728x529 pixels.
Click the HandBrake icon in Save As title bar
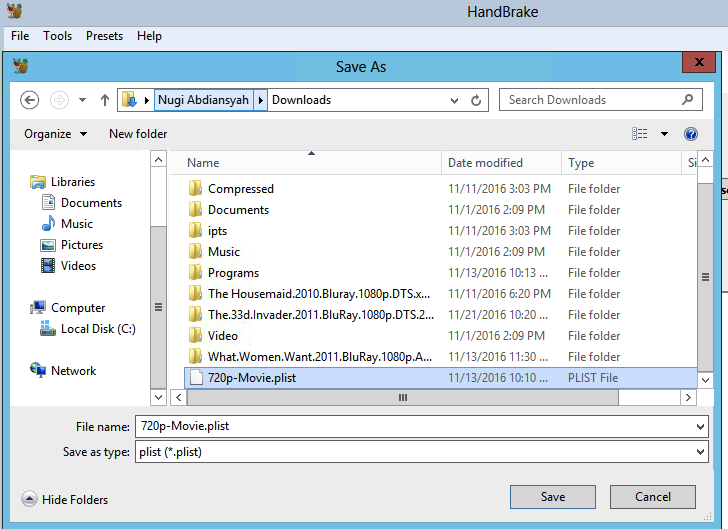click(20, 66)
